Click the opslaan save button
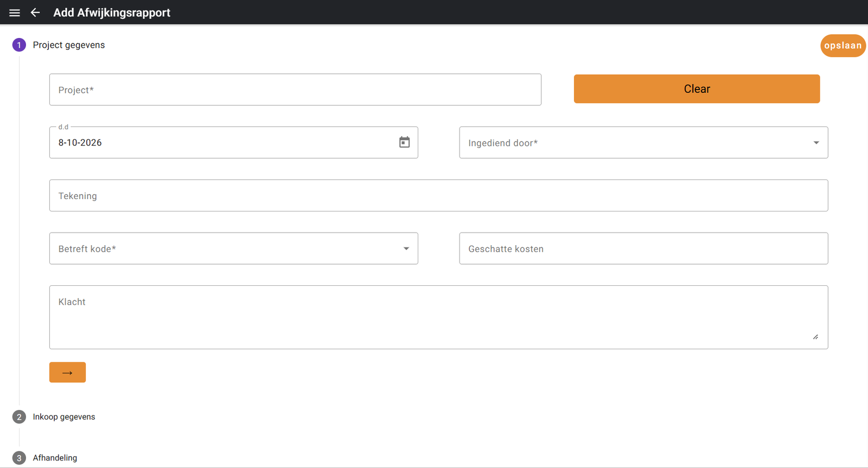The width and height of the screenshot is (868, 468). coord(843,46)
